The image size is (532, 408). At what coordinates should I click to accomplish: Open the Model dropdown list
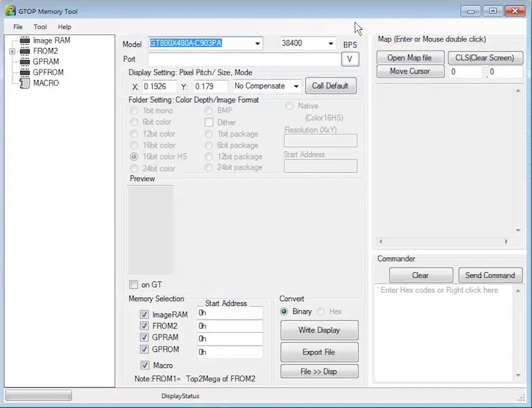[257, 44]
